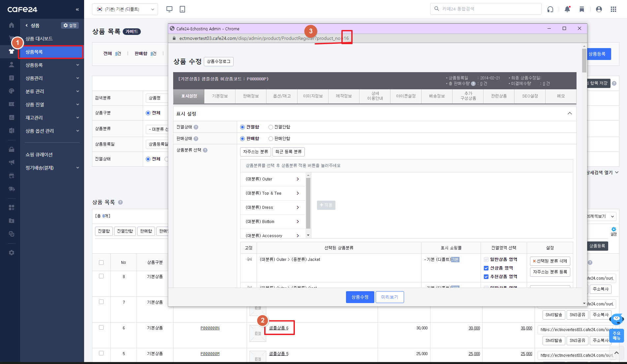627x364 pixels.
Task: Open the 상품수정로그 button
Action: point(219,62)
